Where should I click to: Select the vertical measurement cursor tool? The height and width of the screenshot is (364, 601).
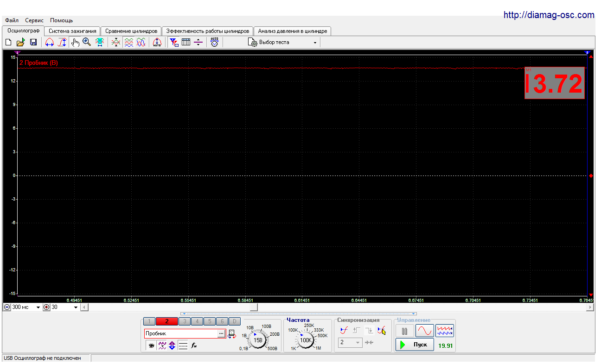click(x=62, y=42)
